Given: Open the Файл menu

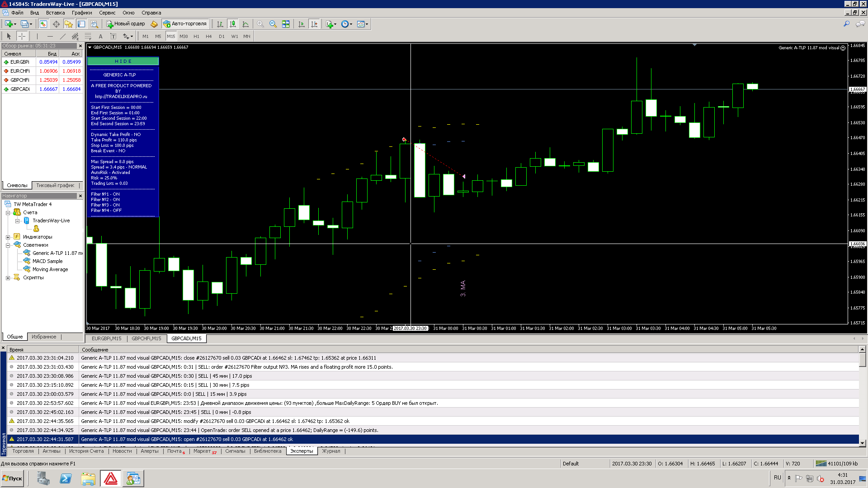Looking at the screenshot, I should 17,13.
